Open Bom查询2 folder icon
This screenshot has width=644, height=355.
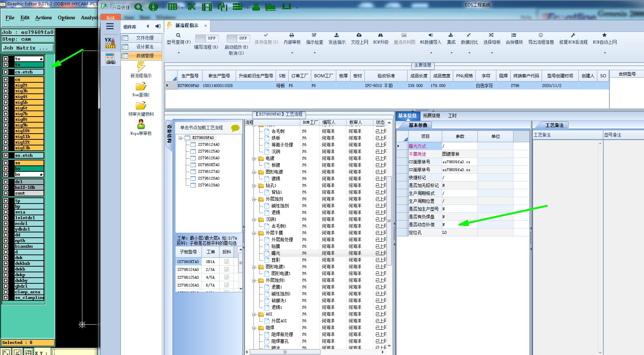(x=141, y=87)
